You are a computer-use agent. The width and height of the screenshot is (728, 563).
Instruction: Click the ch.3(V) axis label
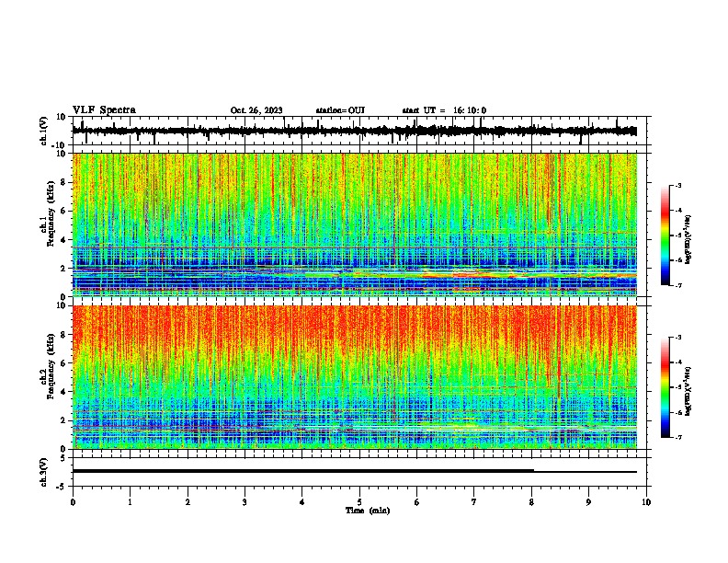pos(44,472)
